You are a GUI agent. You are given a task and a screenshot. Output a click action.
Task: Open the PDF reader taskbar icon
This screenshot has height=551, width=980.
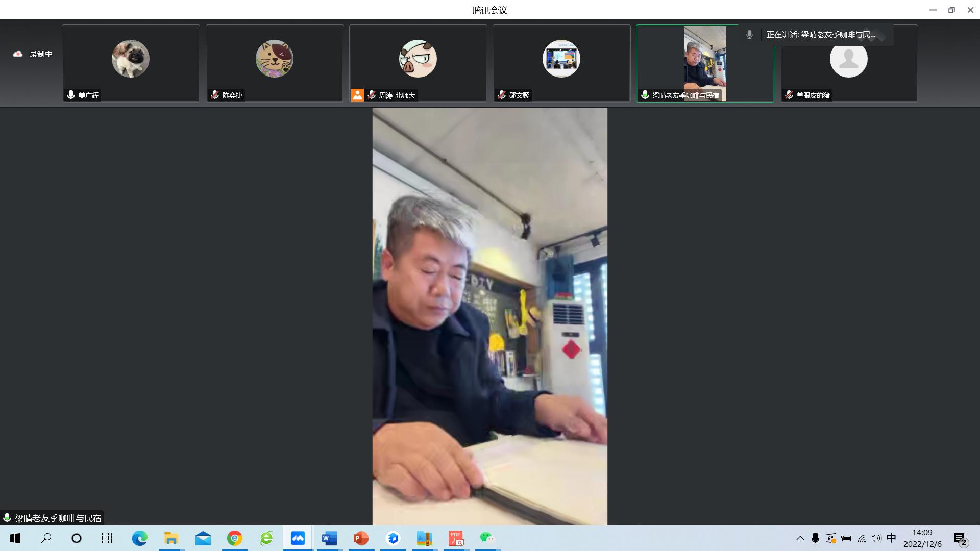456,538
